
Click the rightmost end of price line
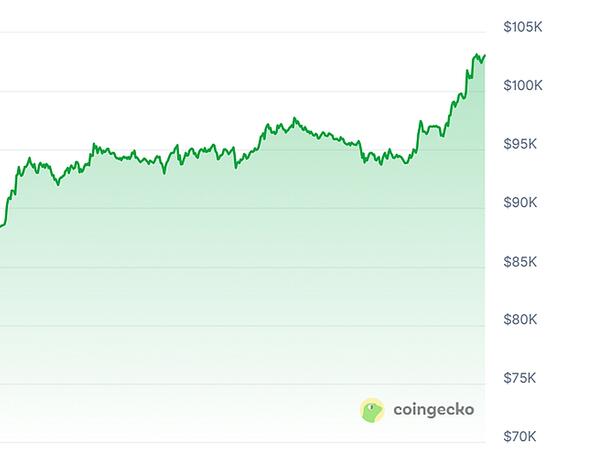click(485, 56)
